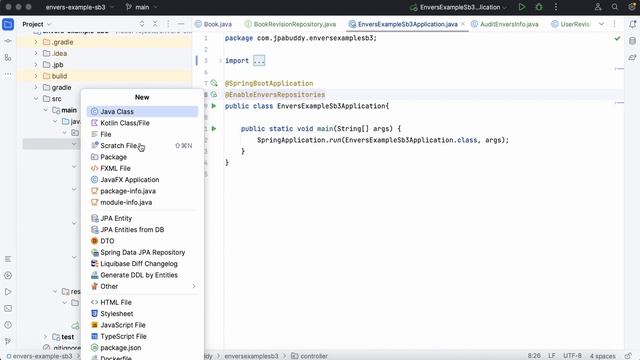Click LF line separator in status bar

(552, 356)
